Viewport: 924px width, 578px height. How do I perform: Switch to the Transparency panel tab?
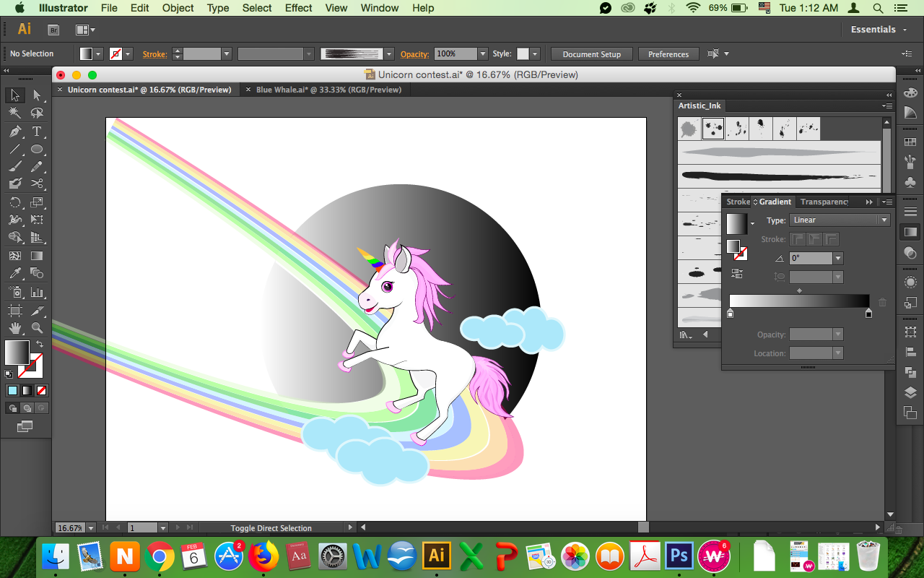(824, 202)
